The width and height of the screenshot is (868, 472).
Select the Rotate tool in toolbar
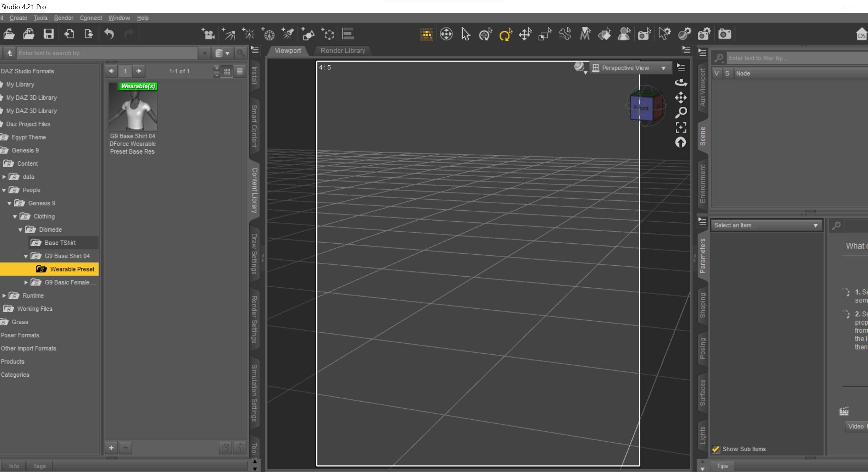(505, 35)
